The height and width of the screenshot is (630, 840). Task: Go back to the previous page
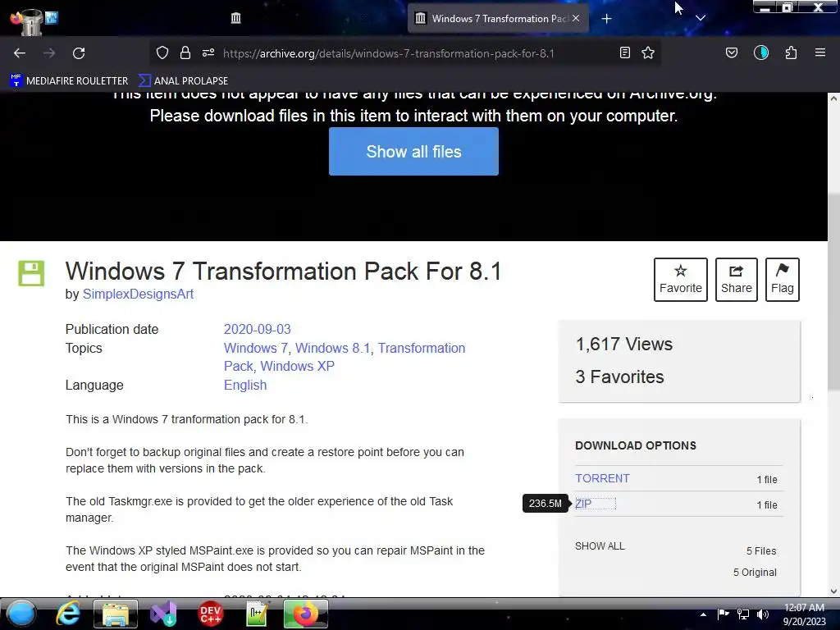coord(20,53)
